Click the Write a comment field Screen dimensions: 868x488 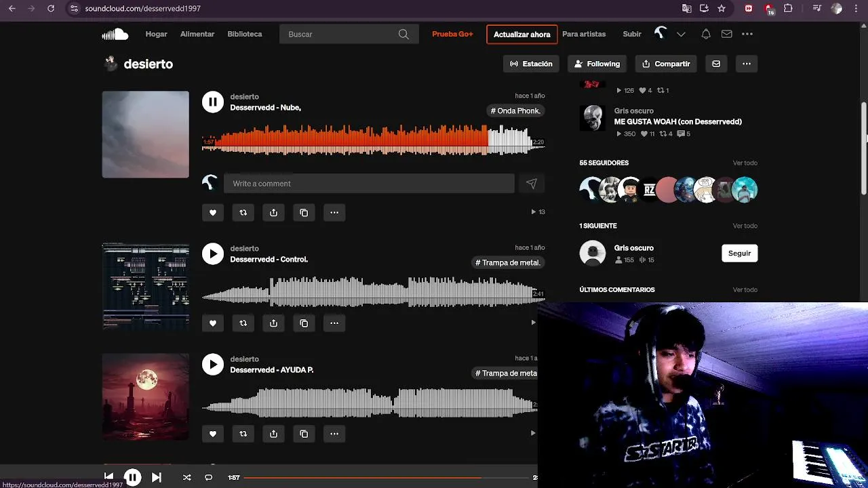[369, 184]
